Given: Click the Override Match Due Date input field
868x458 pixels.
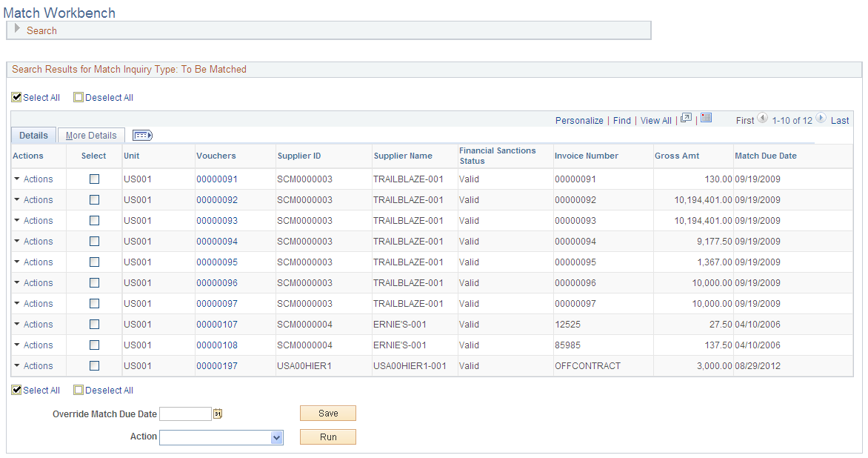Looking at the screenshot, I should (x=186, y=414).
